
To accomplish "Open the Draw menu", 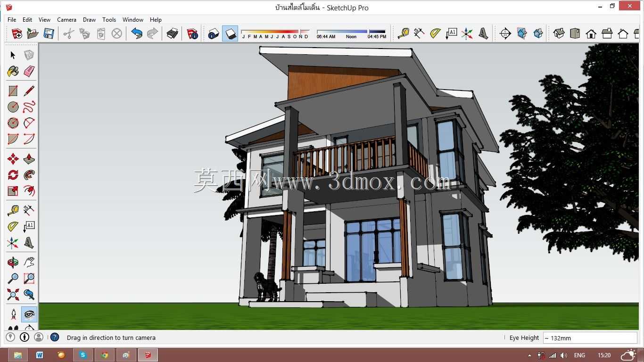I will coord(89,20).
